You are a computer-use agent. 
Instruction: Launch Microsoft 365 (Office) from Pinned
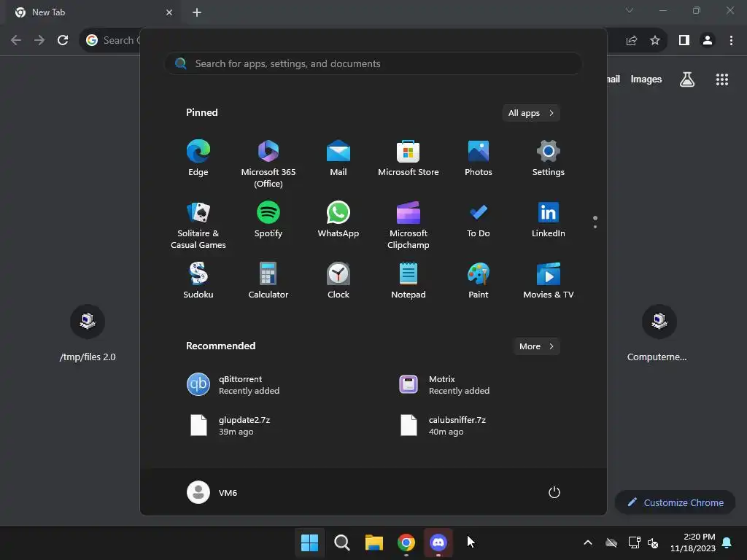pyautogui.click(x=268, y=163)
